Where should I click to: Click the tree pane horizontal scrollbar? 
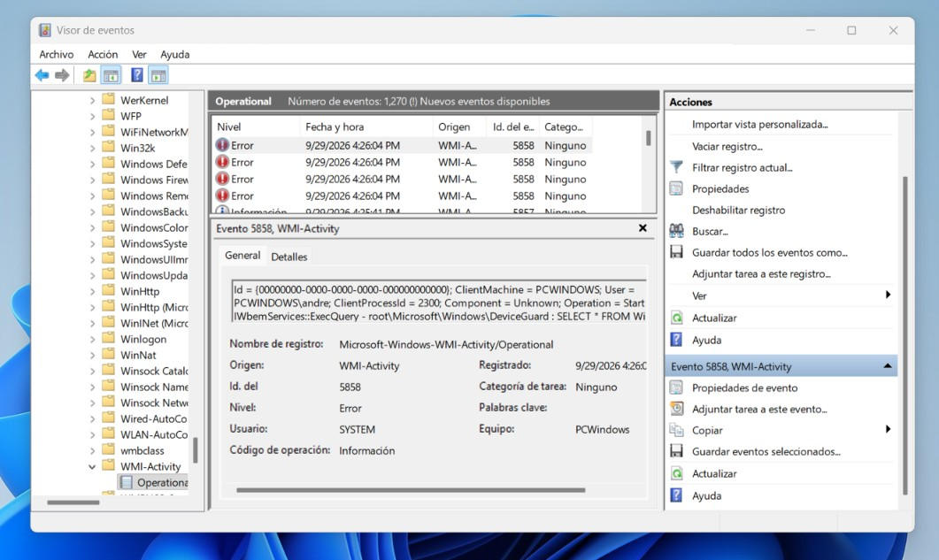pyautogui.click(x=73, y=502)
